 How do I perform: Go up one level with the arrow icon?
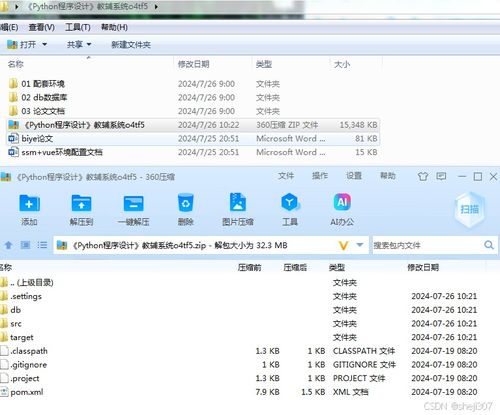[x=8, y=245]
